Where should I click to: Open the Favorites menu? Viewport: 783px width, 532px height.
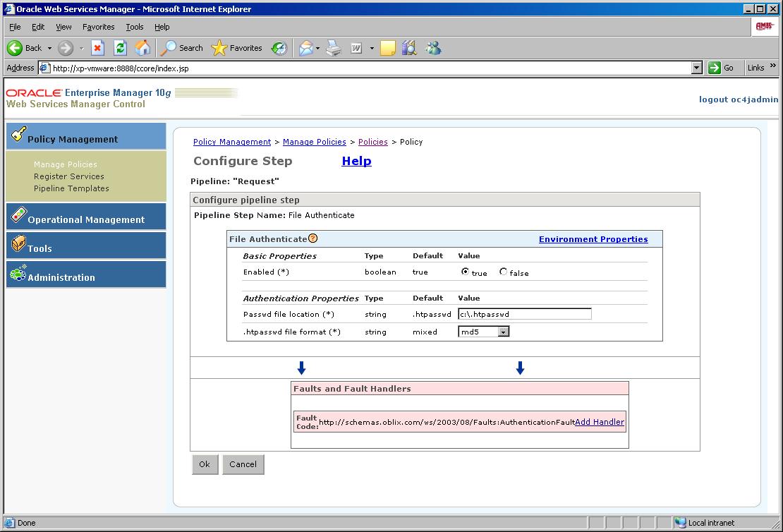tap(98, 27)
